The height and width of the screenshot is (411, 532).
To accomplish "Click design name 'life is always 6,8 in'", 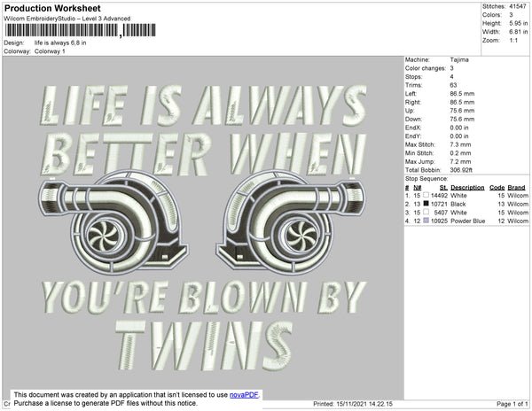I will [x=60, y=43].
